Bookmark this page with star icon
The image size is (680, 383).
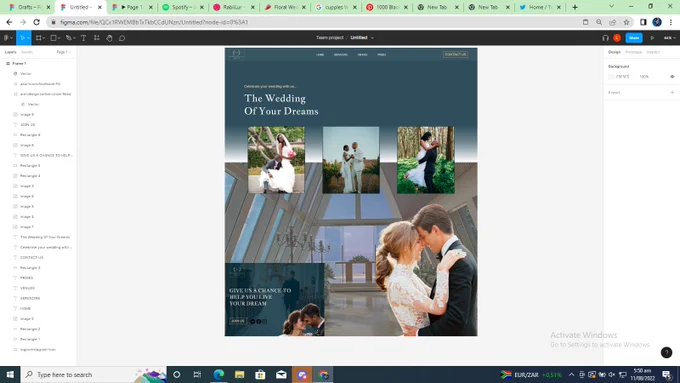coord(626,22)
